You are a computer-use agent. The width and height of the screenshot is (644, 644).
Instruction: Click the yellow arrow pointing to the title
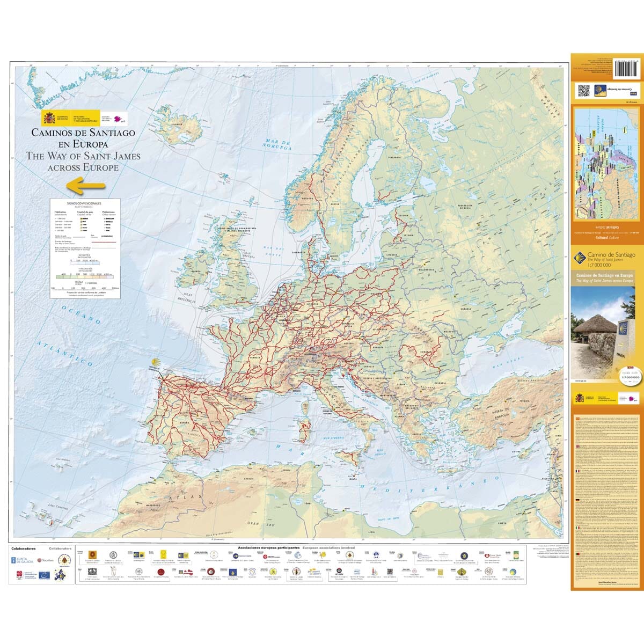click(86, 184)
